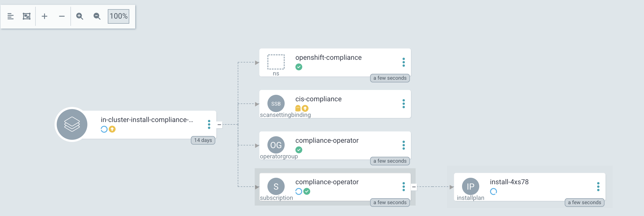Zoom out with the magnifier icon
The image size is (644, 216).
(97, 16)
